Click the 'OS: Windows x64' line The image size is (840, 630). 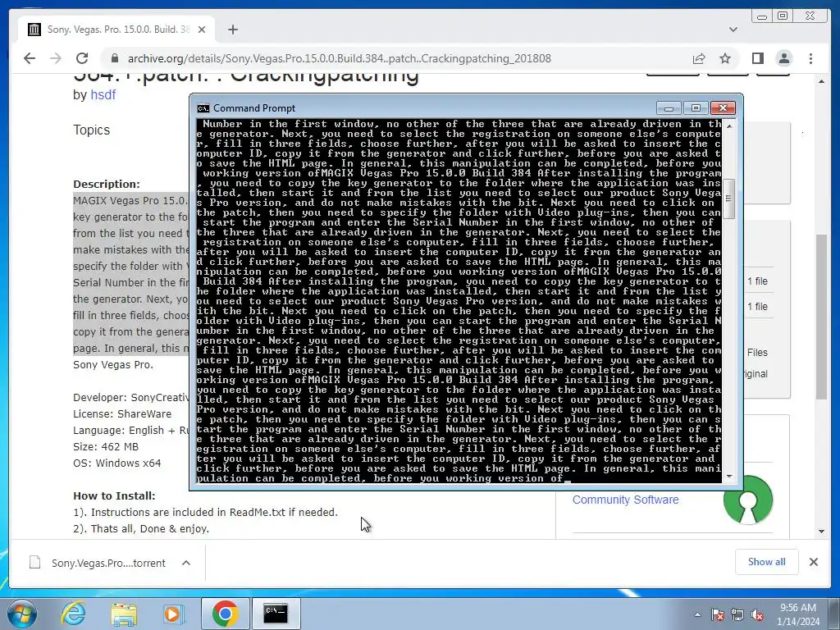click(116, 463)
